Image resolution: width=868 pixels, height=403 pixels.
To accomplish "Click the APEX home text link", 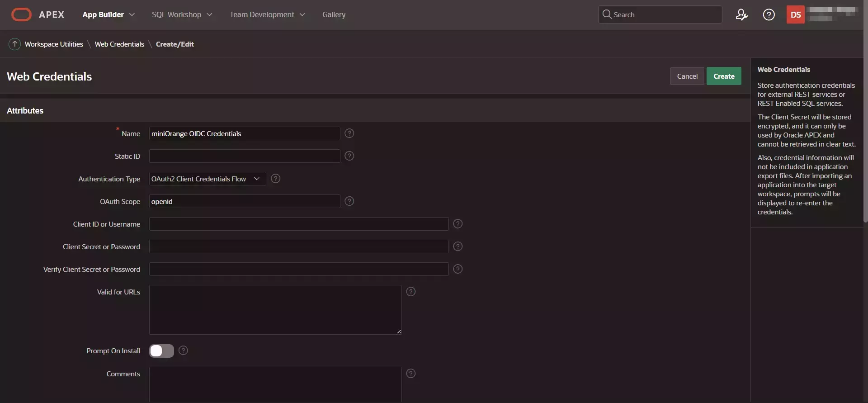I will (x=52, y=14).
